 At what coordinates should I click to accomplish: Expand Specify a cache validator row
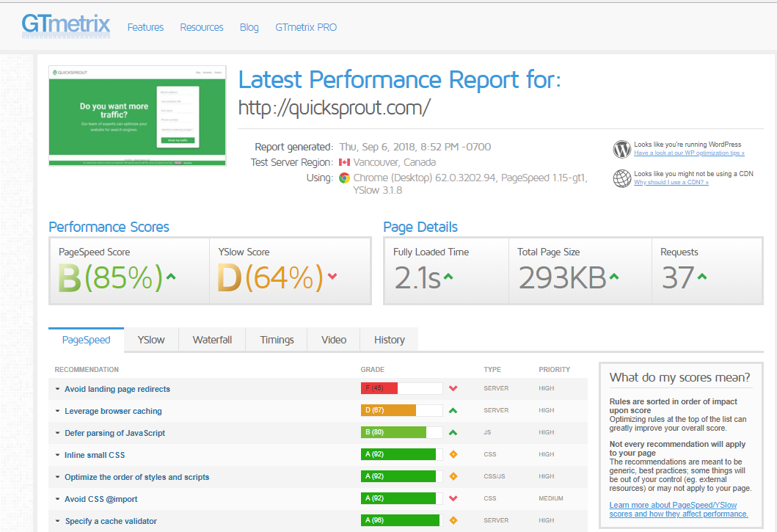click(x=57, y=520)
